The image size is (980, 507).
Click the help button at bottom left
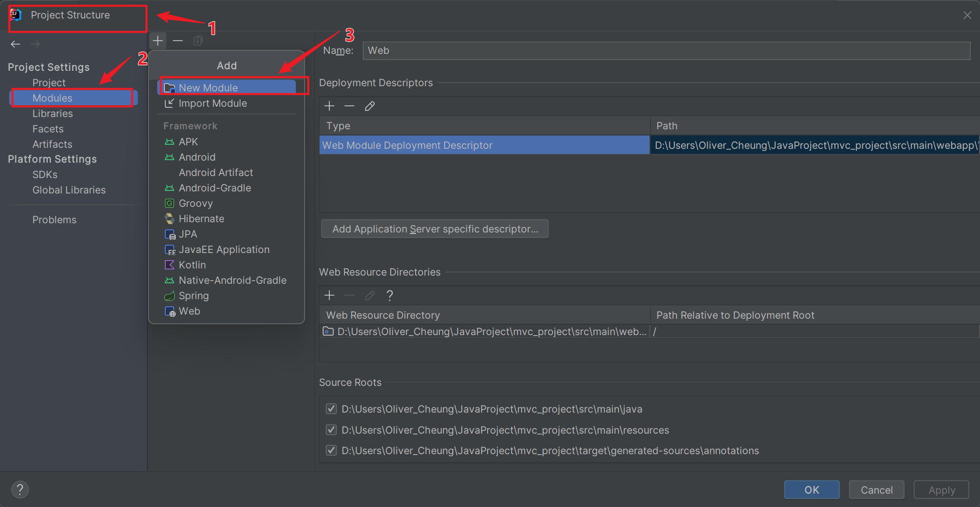20,489
